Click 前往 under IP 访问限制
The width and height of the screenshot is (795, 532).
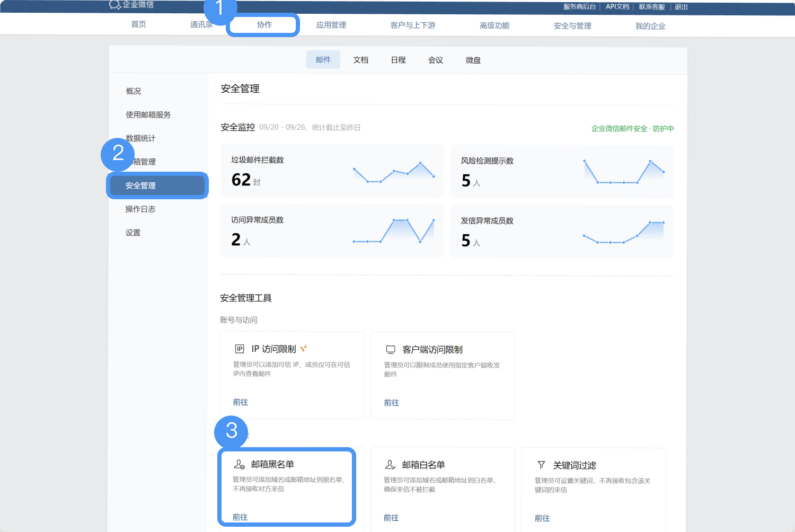pos(241,402)
